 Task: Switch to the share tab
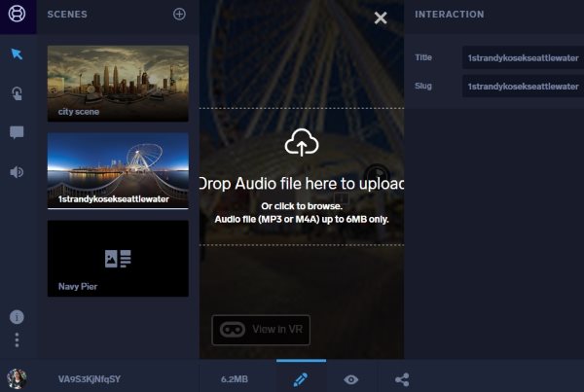tap(402, 379)
